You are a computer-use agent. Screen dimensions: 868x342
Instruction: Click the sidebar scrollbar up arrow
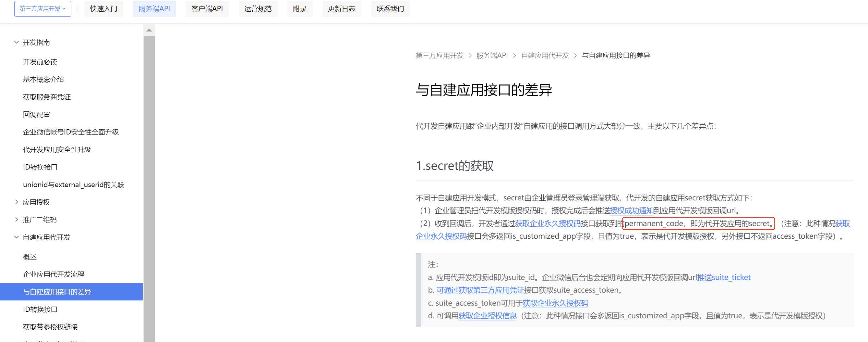coord(149,30)
